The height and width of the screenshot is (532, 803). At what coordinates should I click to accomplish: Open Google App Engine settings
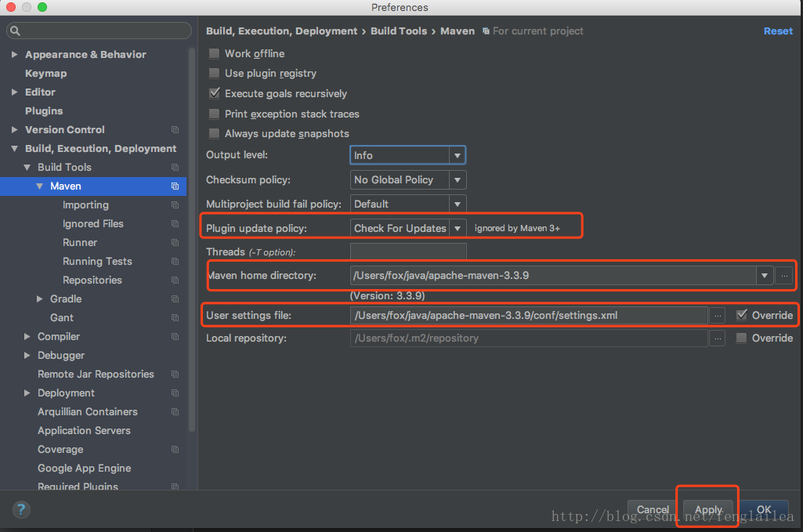click(84, 468)
